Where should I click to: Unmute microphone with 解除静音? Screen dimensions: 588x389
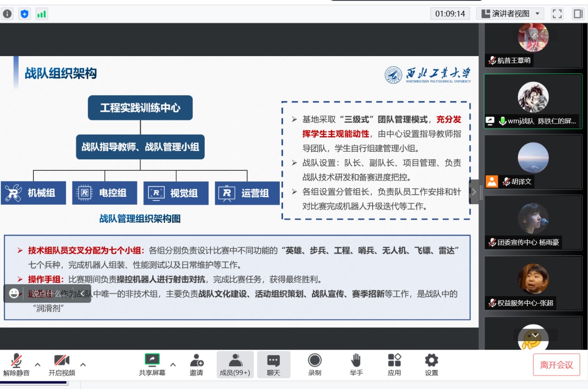coord(17,364)
